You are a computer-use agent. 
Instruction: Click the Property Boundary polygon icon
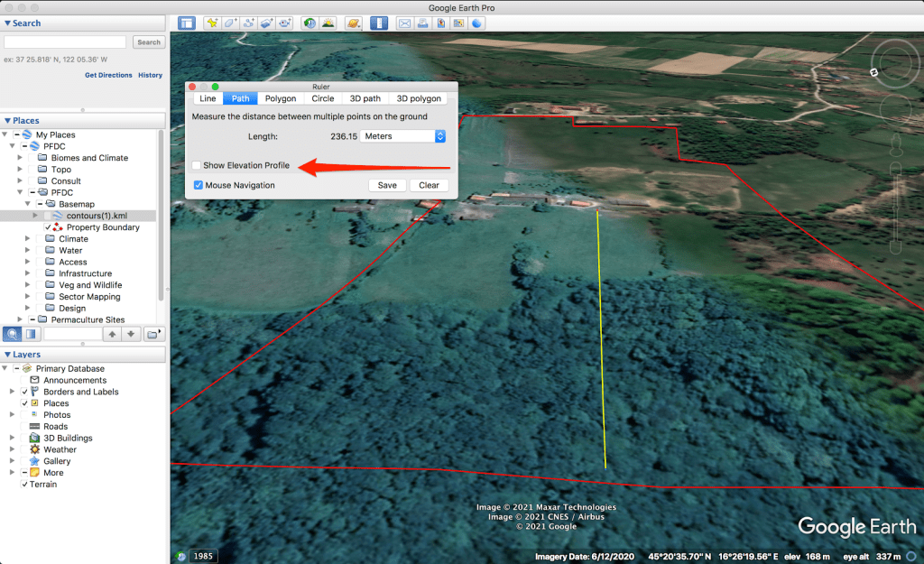[57, 227]
